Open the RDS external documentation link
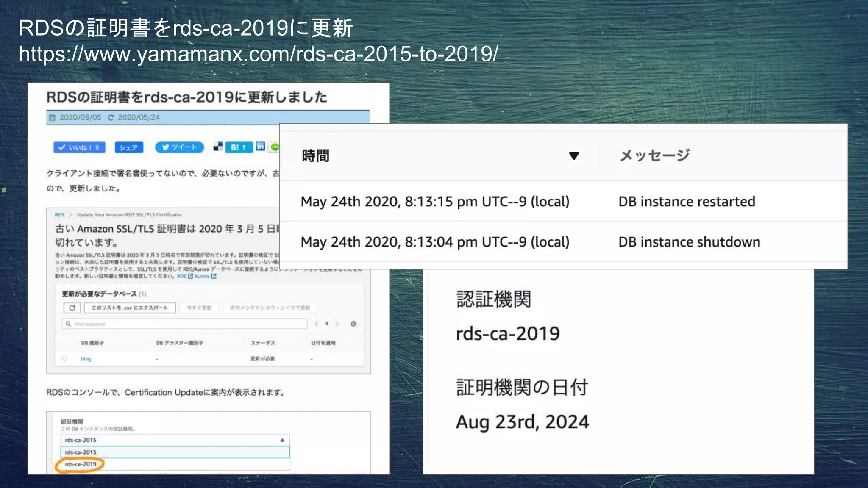 tap(185, 276)
